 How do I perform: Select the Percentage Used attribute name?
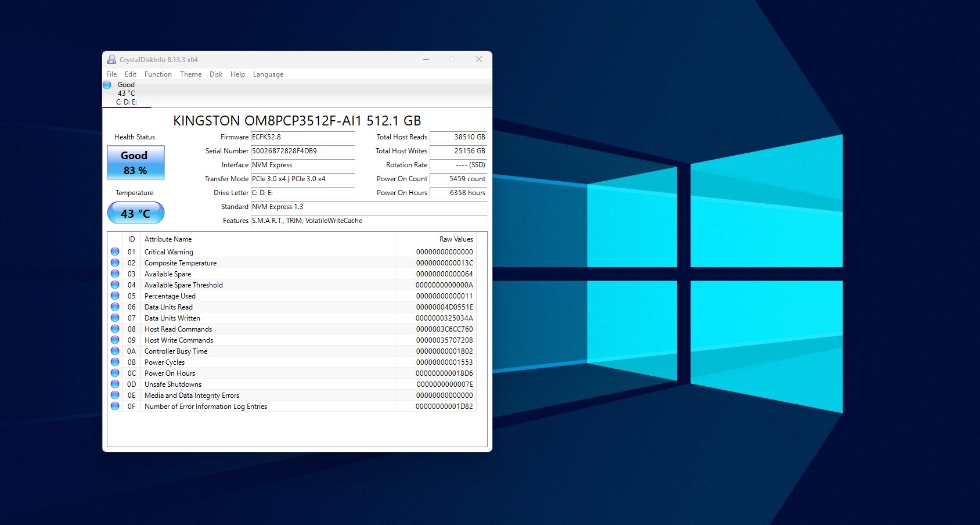click(x=170, y=296)
